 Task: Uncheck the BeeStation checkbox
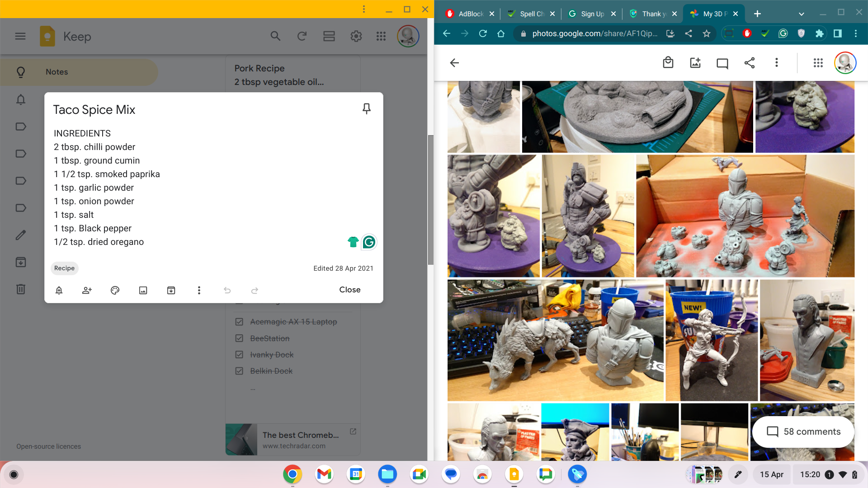click(x=239, y=338)
